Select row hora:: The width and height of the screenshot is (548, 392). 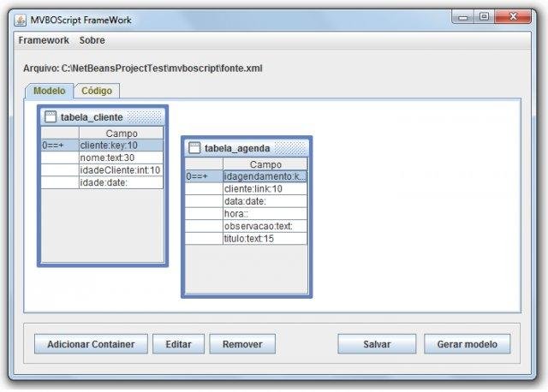(246, 214)
